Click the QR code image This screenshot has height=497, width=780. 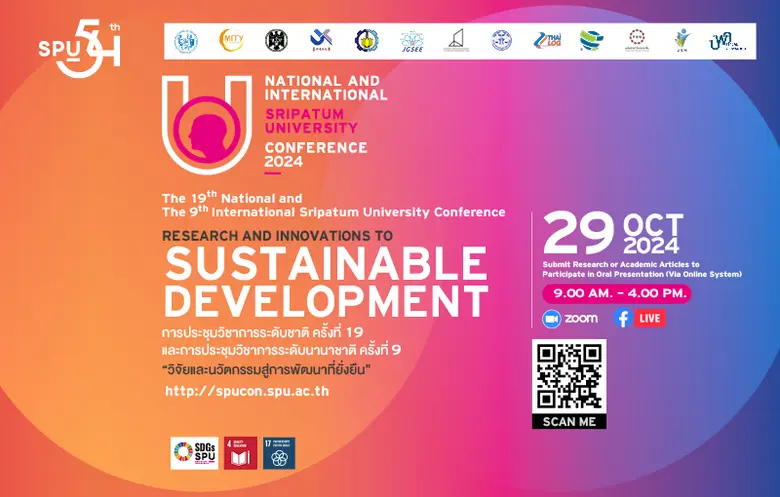(569, 375)
